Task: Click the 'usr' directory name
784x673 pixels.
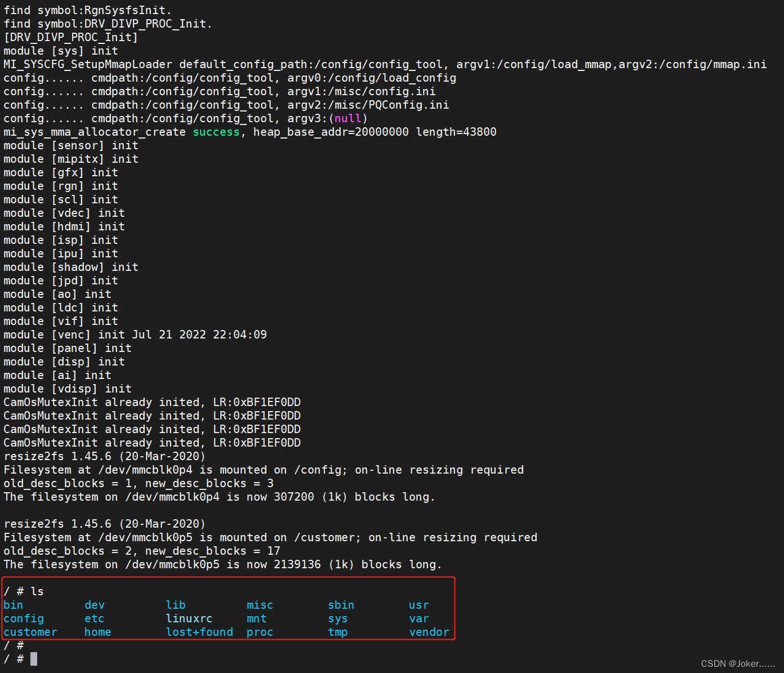Action: pyautogui.click(x=419, y=605)
